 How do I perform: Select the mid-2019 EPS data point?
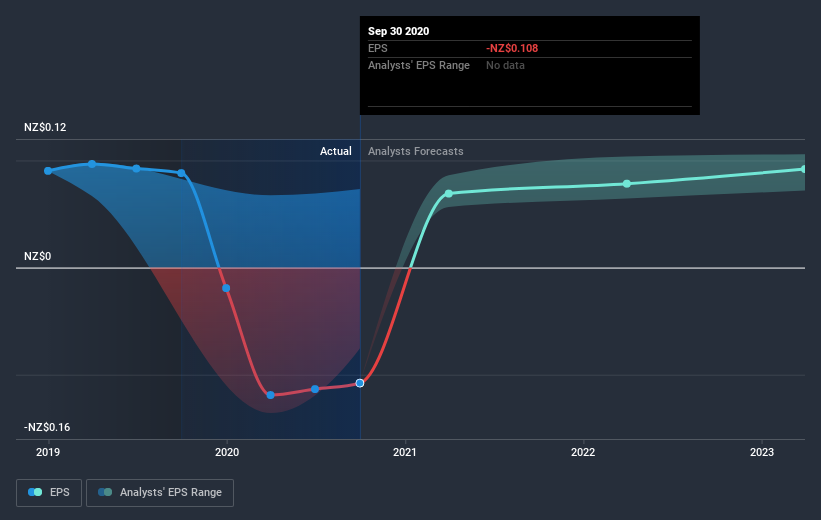click(x=136, y=169)
